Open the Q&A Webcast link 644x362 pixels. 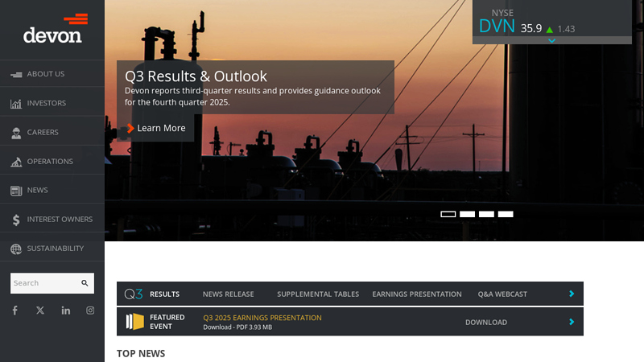point(502,294)
